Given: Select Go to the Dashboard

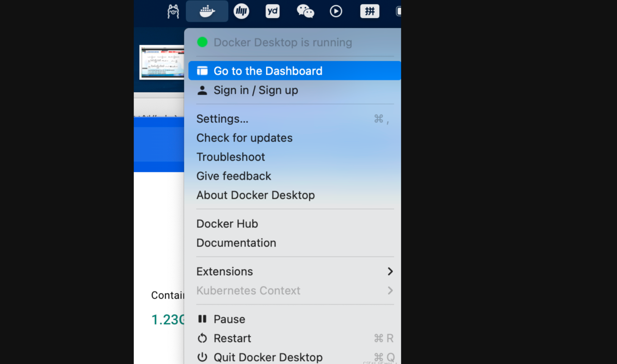Looking at the screenshot, I should (x=268, y=71).
